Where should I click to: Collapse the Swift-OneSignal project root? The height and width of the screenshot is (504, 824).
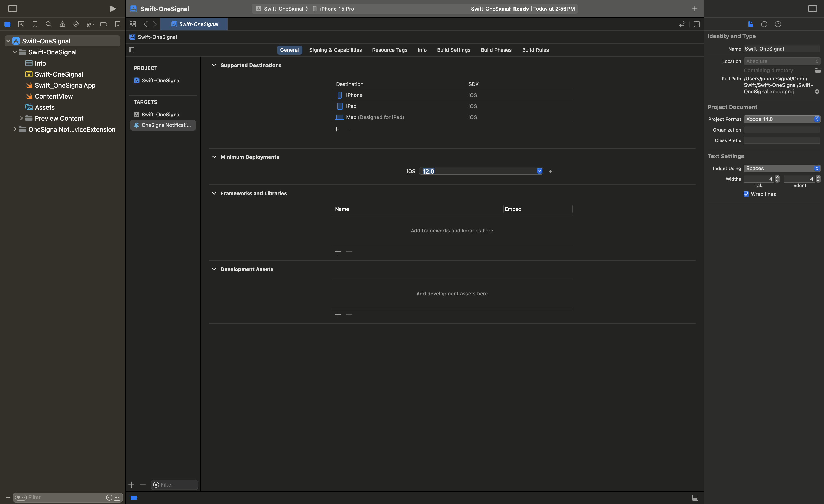(8, 41)
